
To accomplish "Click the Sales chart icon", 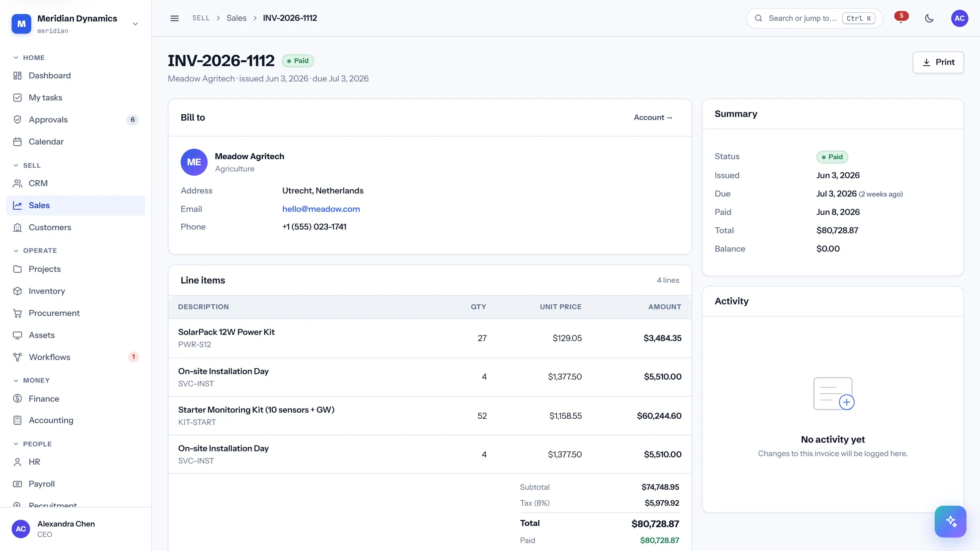I will (x=17, y=205).
